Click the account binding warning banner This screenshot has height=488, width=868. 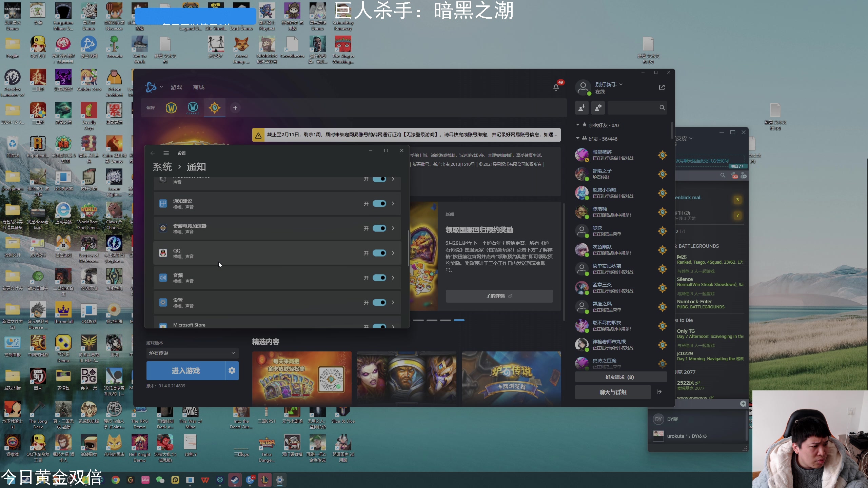point(407,135)
